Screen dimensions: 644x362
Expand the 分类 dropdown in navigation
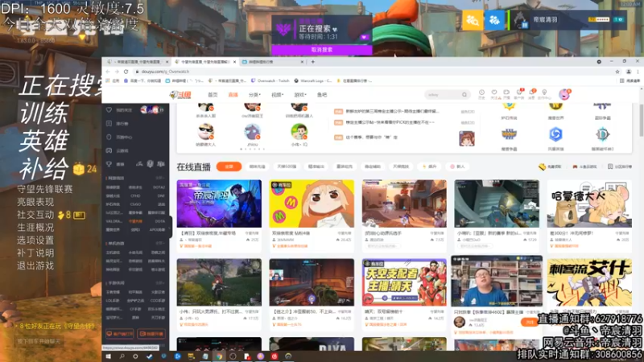tap(254, 95)
